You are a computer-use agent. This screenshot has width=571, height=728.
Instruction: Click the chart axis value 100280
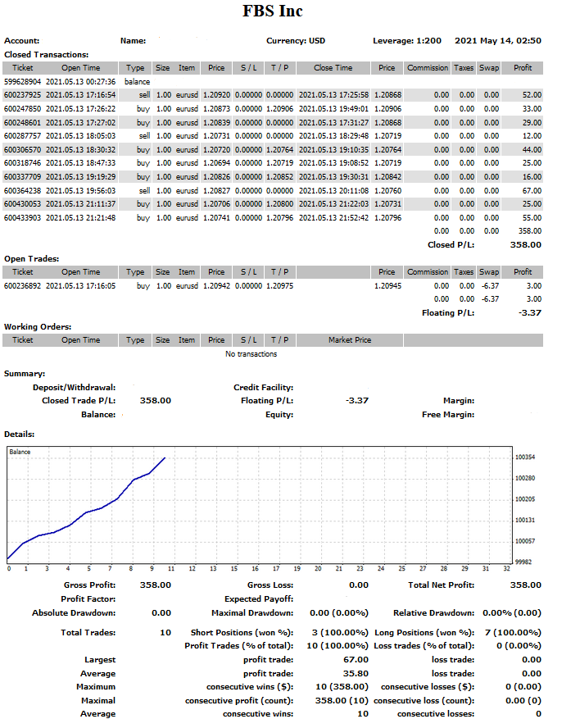[x=525, y=478]
